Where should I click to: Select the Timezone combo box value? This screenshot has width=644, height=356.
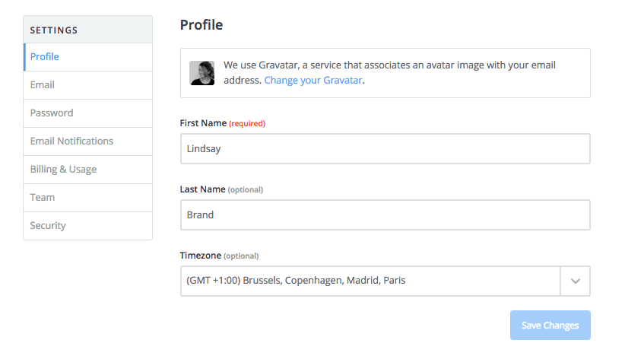click(370, 281)
